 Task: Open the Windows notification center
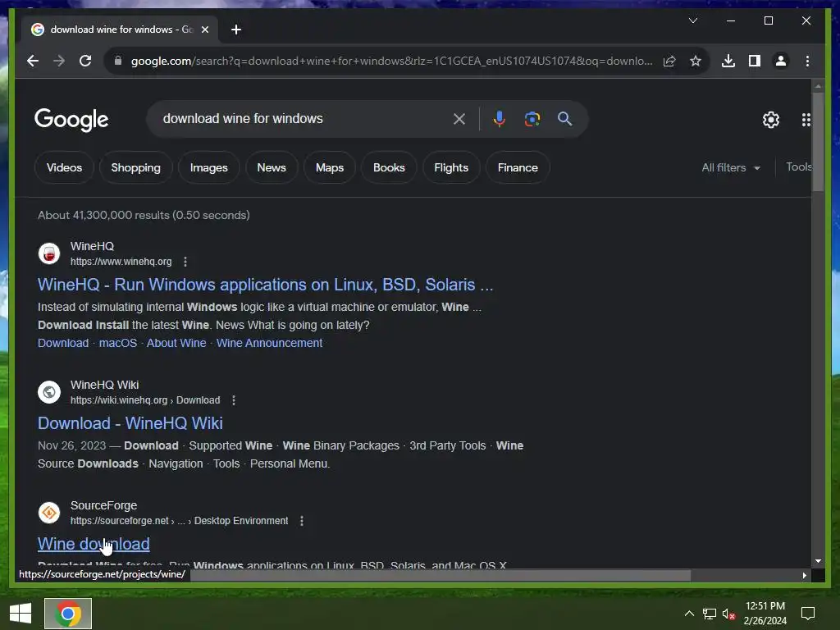click(x=807, y=614)
